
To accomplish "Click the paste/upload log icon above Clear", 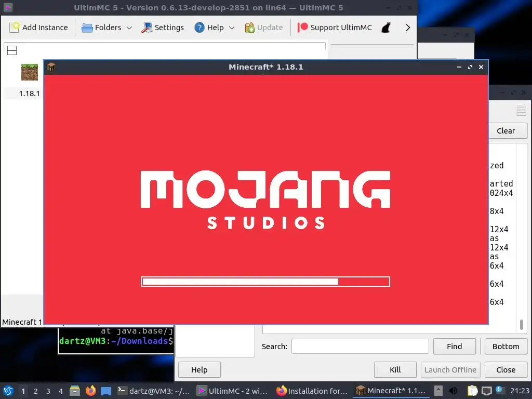I will 521,110.
